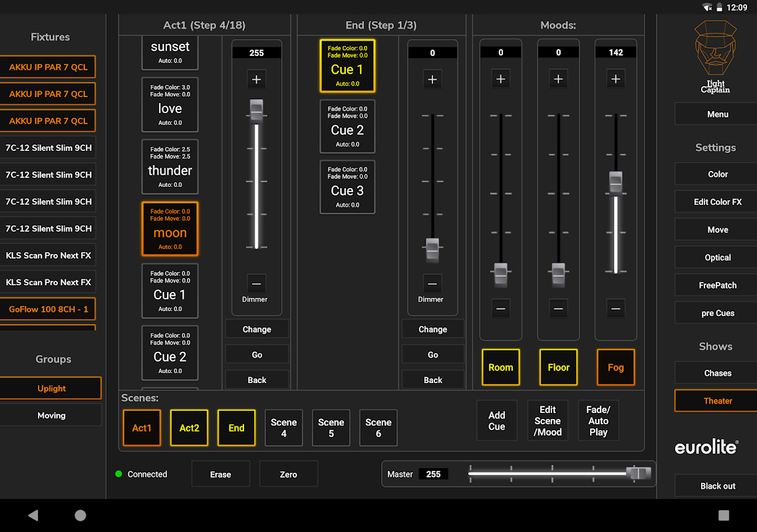Click the Add Cue button

pos(496,421)
